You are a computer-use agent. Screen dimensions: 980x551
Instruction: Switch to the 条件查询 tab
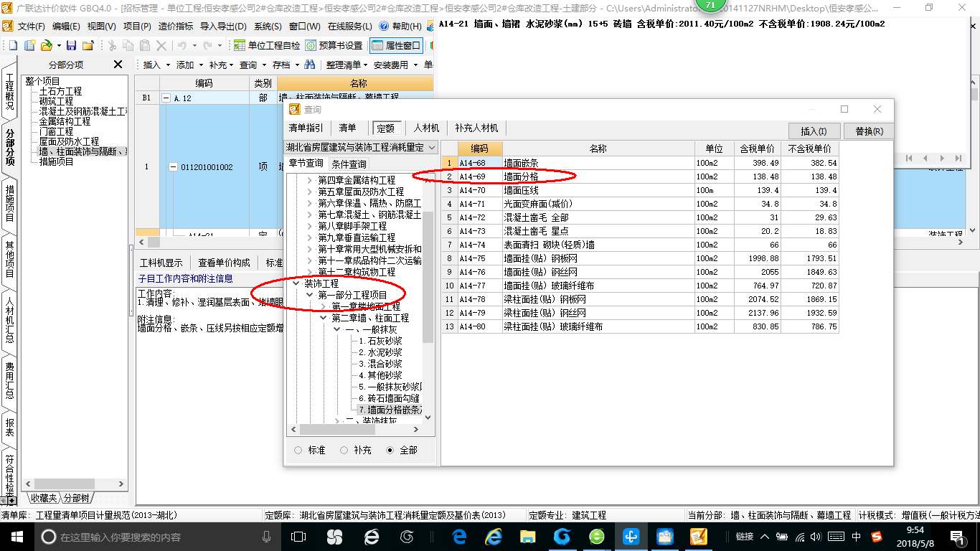349,164
